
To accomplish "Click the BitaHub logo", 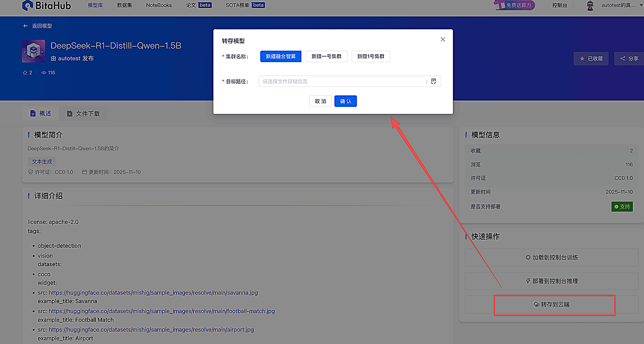I will coord(46,6).
